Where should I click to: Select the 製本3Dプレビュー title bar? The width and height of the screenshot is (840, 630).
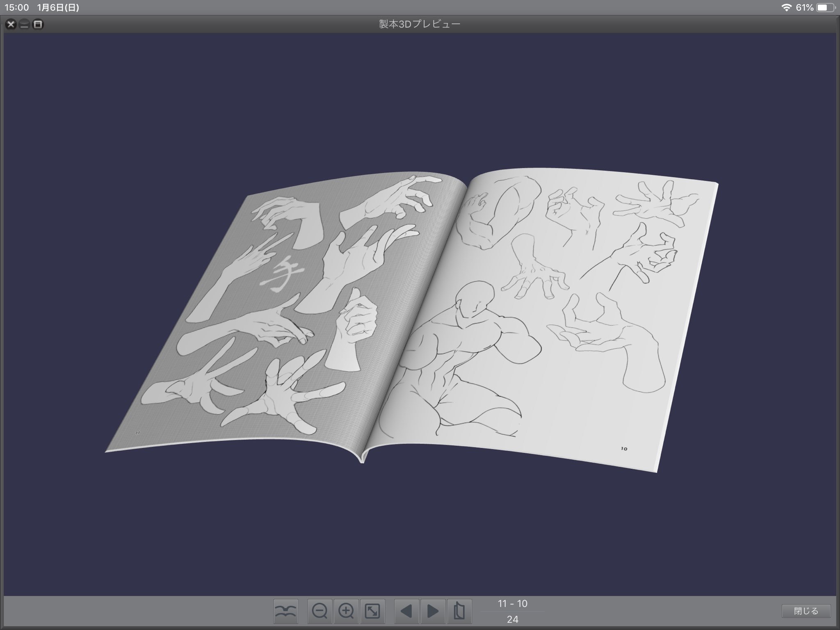coord(420,24)
